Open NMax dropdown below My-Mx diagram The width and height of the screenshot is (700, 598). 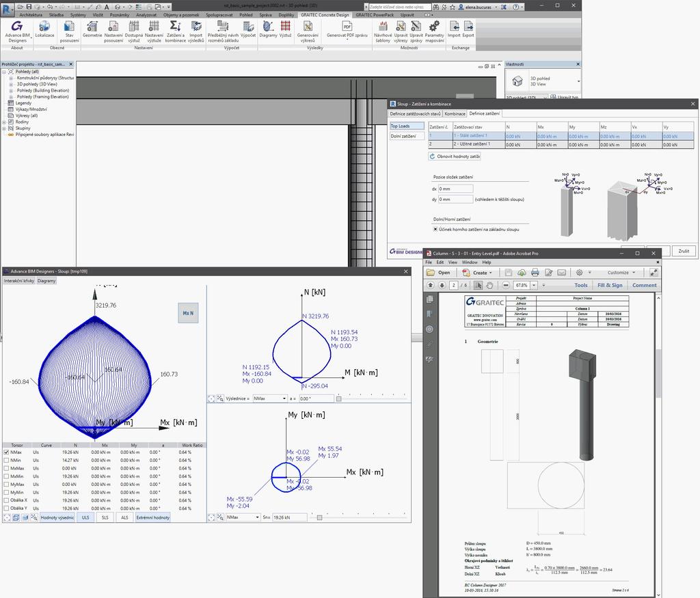243,517
